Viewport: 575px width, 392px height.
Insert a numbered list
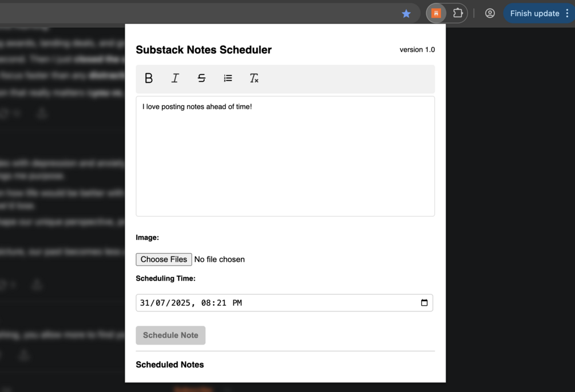(228, 78)
